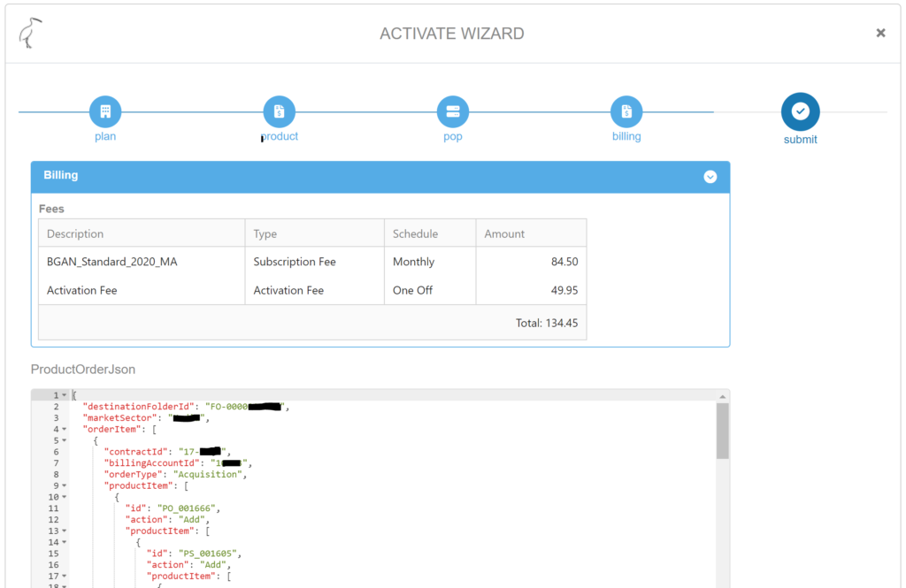Go to the billing step invoice icon
Image resolution: width=906 pixels, height=588 pixels.
(x=626, y=111)
